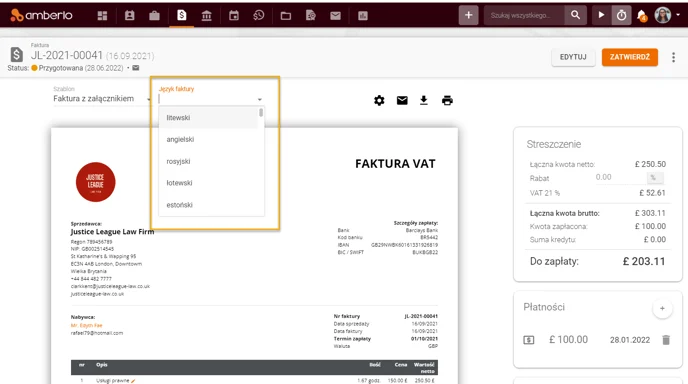Open the folder documents icon
Image resolution: width=688 pixels, height=384 pixels.
point(286,16)
